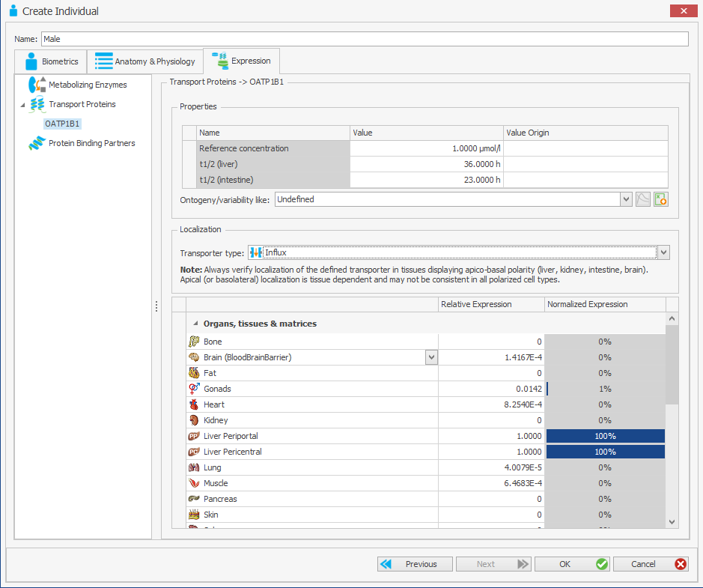The width and height of the screenshot is (703, 588).
Task: Click inside the Name input field
Action: (x=299, y=38)
